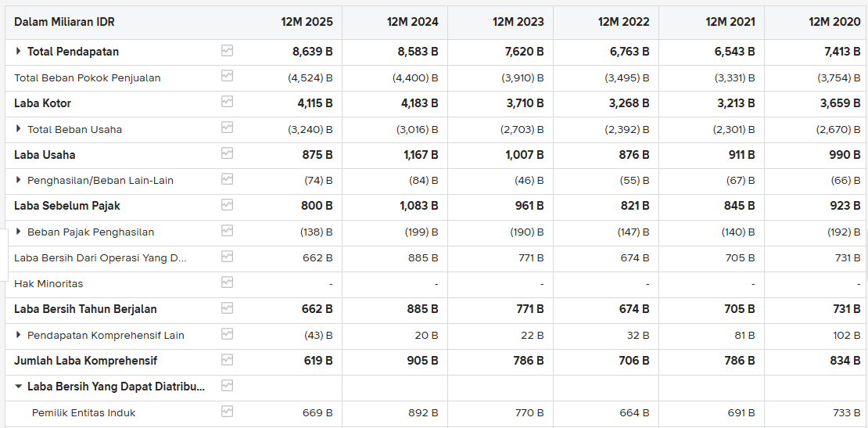Click income tax value (147) B
Screen dimensions: 868x428
tap(633, 232)
